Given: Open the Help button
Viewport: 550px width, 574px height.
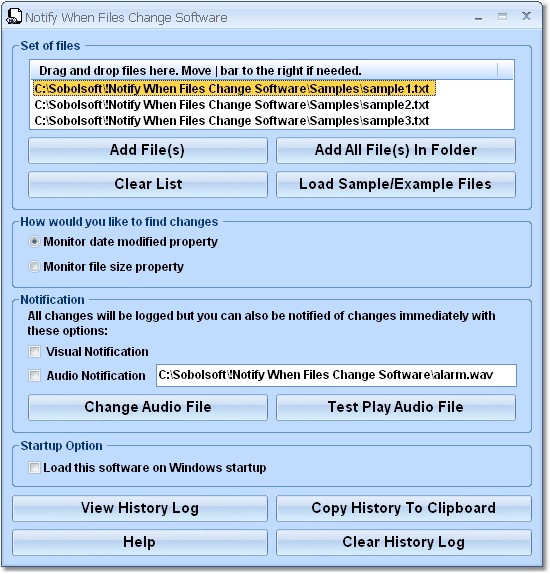Looking at the screenshot, I should click(x=140, y=542).
